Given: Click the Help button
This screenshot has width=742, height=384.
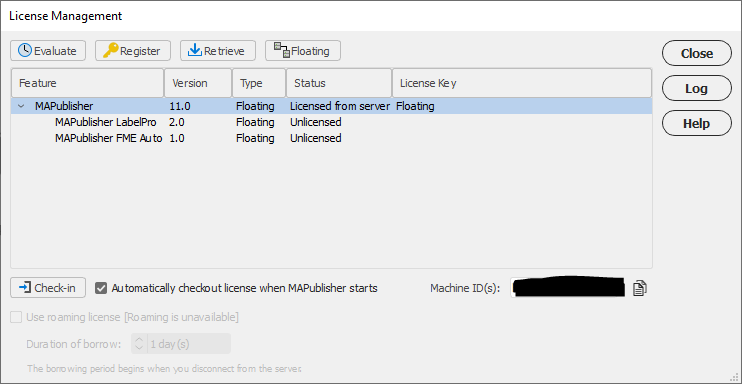Looking at the screenshot, I should pyautogui.click(x=697, y=124).
